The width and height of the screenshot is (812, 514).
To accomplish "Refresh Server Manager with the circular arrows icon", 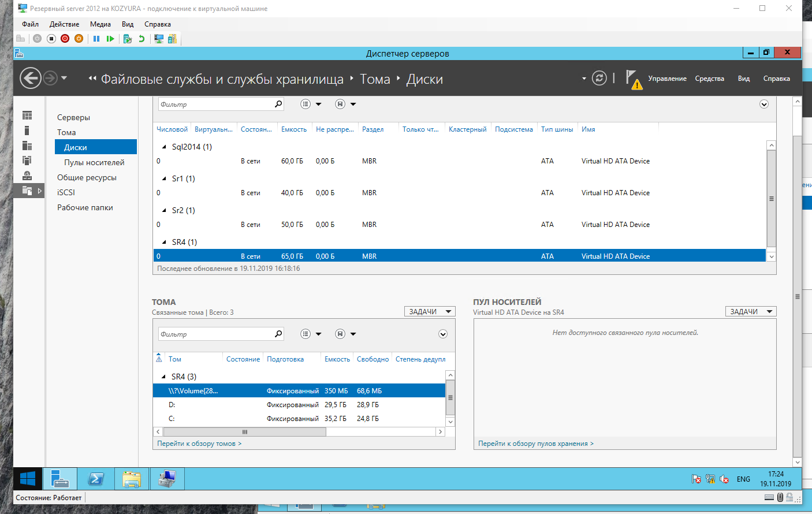I will (599, 78).
